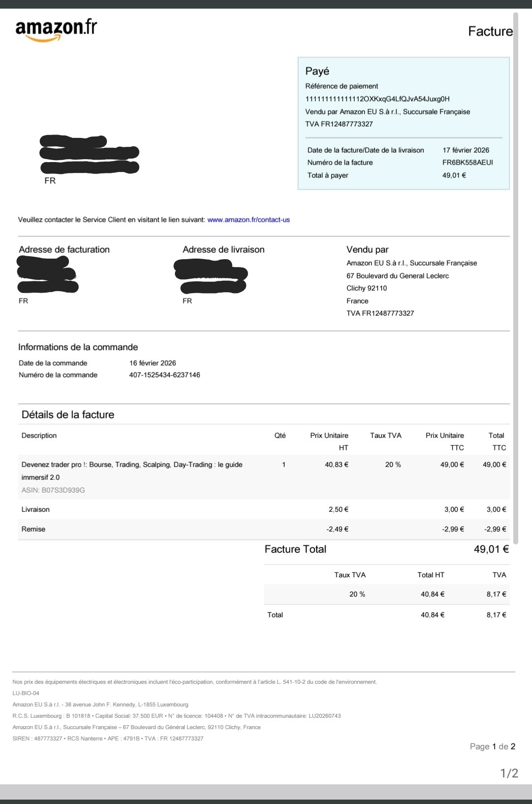Select the payment reference code text
The image size is (532, 804).
377,99
